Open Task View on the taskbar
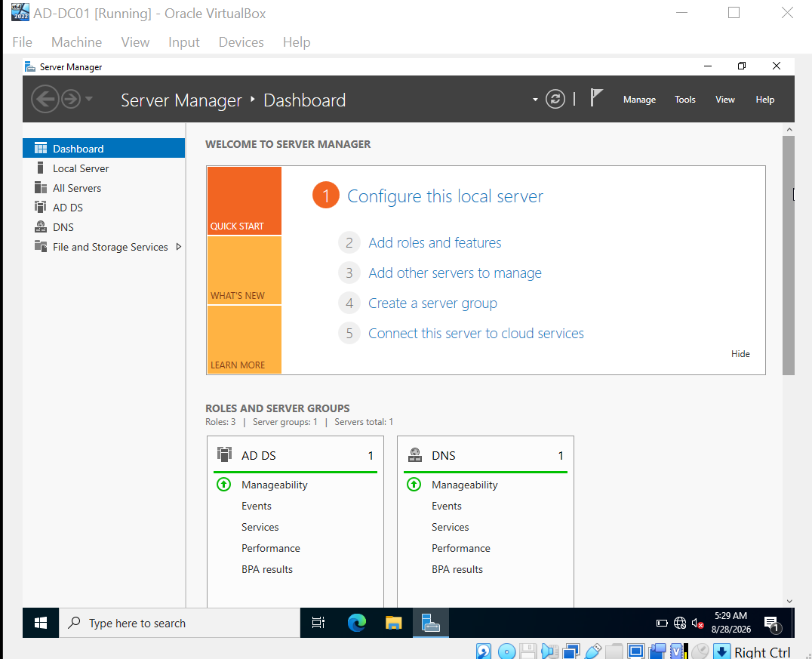812x659 pixels. [318, 623]
